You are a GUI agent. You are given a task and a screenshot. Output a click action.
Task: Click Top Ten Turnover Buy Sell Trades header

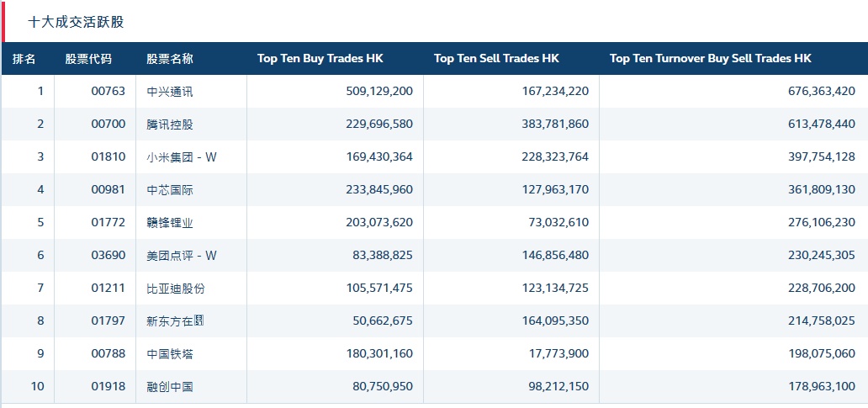tap(710, 59)
